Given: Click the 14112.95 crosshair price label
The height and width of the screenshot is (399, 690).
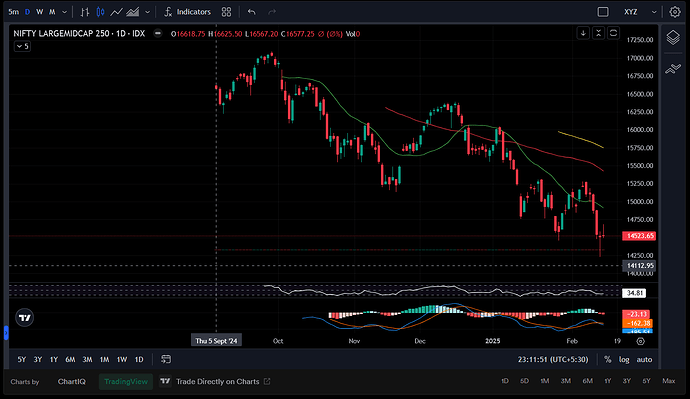Looking at the screenshot, I should tap(639, 266).
